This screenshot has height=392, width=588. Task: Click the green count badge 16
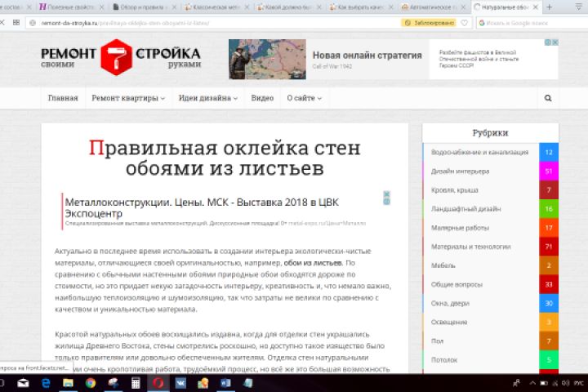(549, 209)
